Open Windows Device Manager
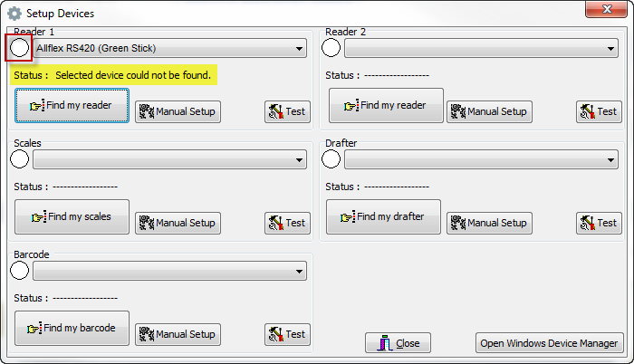This screenshot has width=634, height=364. (550, 343)
